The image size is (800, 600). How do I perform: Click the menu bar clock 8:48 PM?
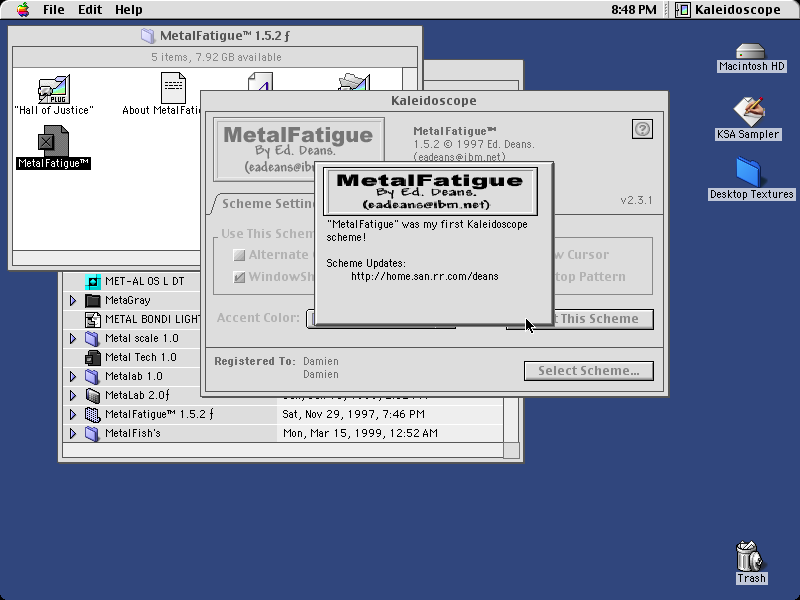(x=634, y=10)
